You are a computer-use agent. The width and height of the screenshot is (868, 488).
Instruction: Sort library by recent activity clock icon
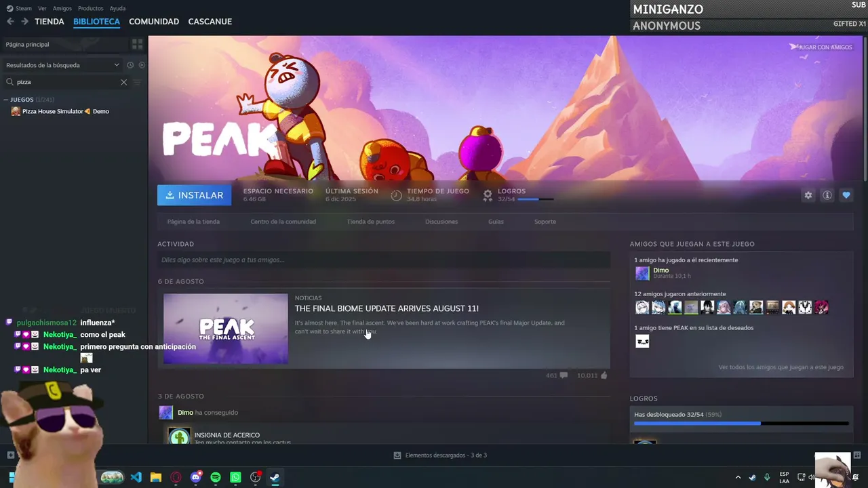tap(130, 65)
